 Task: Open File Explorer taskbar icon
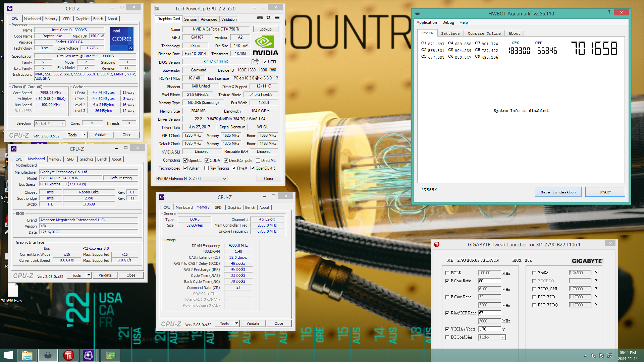27,355
